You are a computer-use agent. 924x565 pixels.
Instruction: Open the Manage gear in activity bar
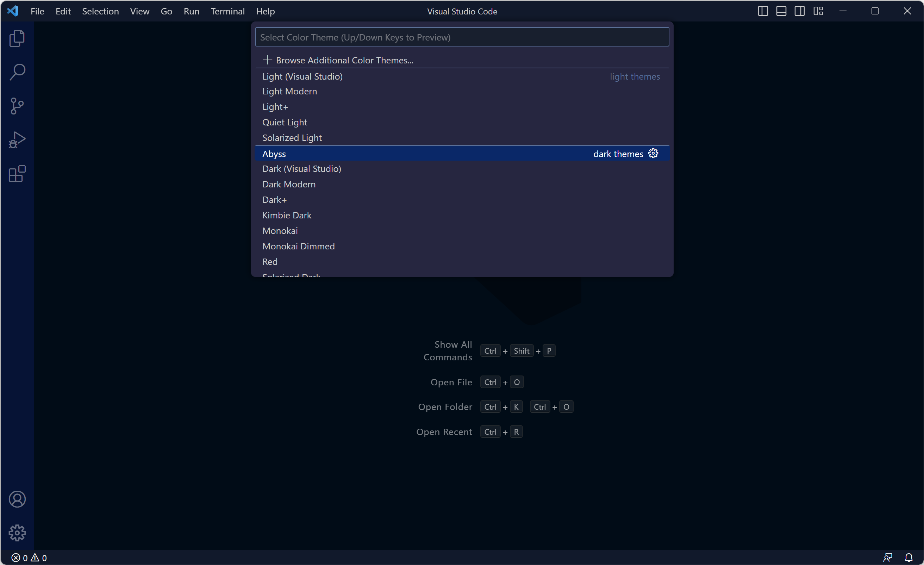pyautogui.click(x=17, y=533)
